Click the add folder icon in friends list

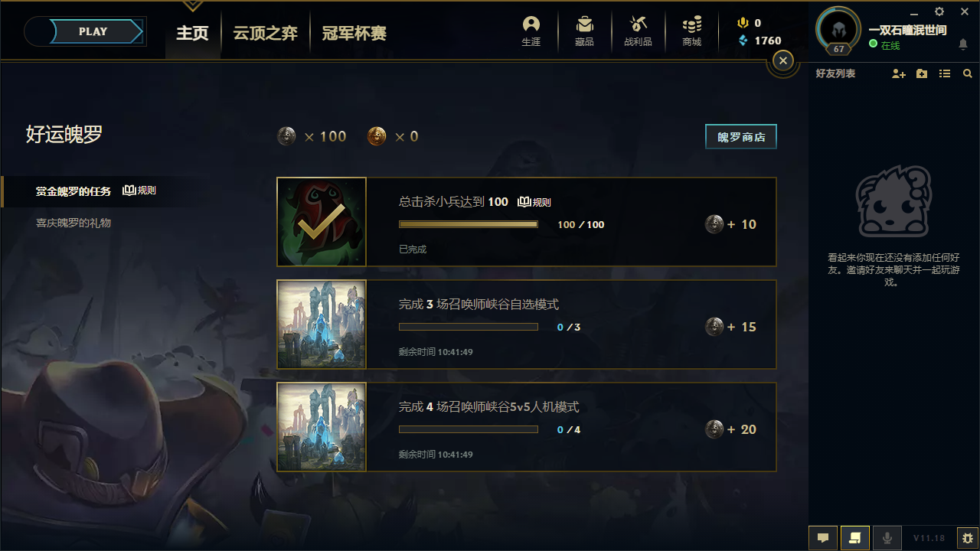point(922,73)
